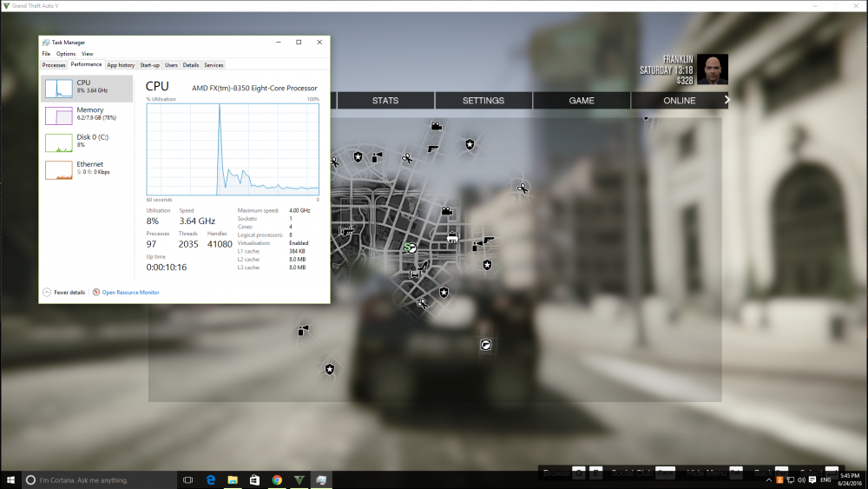Click the movie camera blip at map top
This screenshot has height=489, width=868.
(x=437, y=126)
